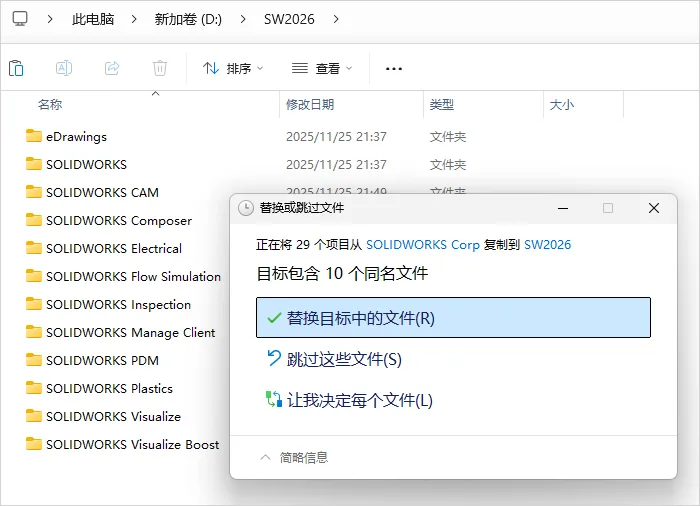700x506 pixels.
Task: Expand chevron after 新加卷 (D:) breadcrumb
Action: click(x=243, y=19)
